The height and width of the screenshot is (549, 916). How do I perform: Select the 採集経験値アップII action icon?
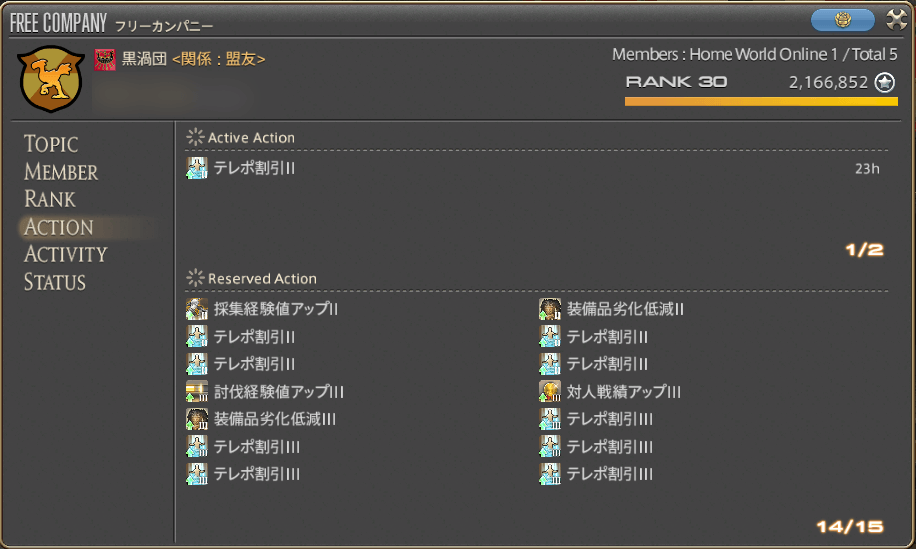coord(197,309)
